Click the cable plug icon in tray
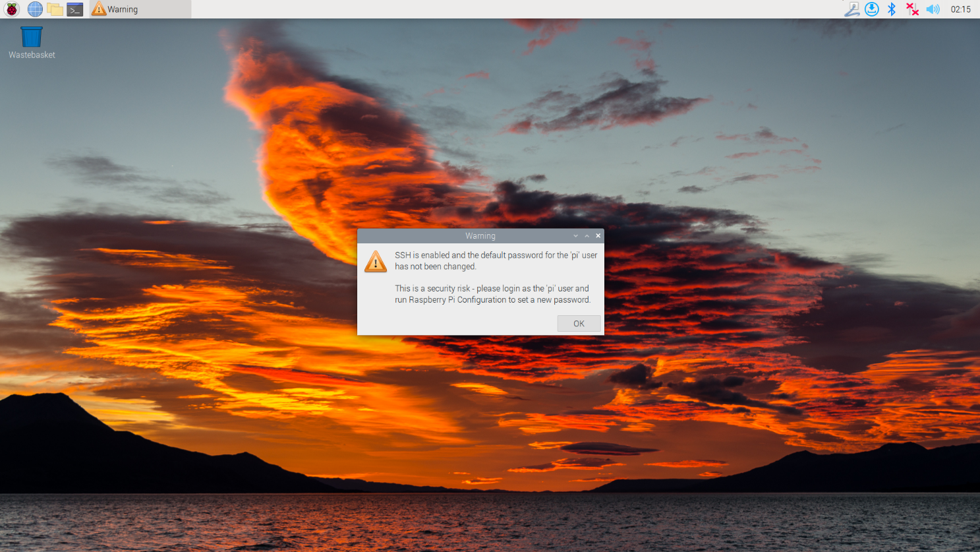 tap(851, 9)
